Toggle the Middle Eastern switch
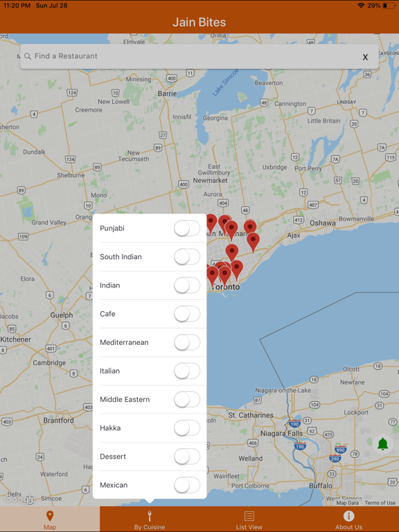The width and height of the screenshot is (399, 532). (187, 399)
